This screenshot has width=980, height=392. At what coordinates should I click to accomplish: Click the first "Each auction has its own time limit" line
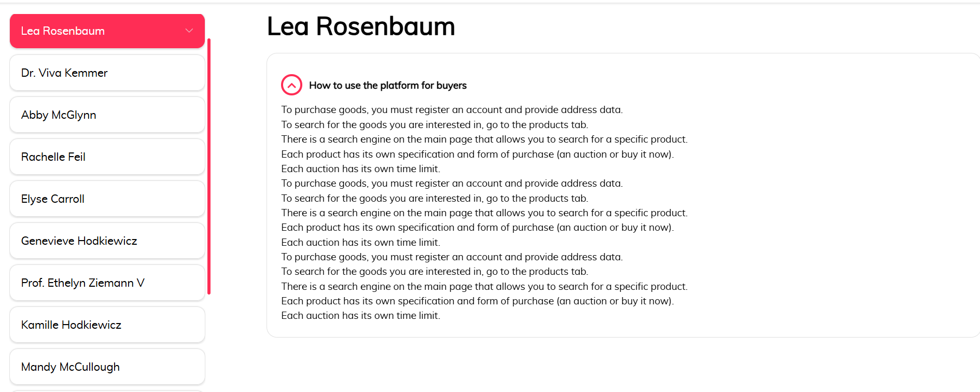pyautogui.click(x=360, y=169)
